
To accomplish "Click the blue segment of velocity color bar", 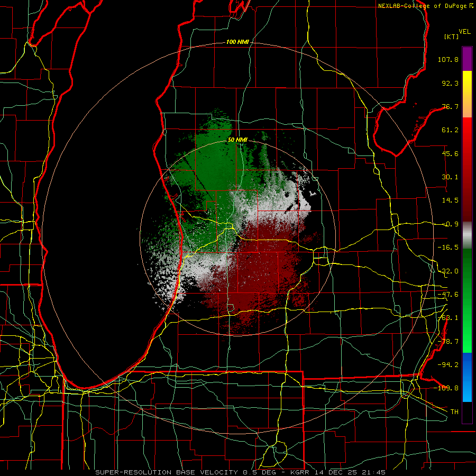I will tap(467, 377).
